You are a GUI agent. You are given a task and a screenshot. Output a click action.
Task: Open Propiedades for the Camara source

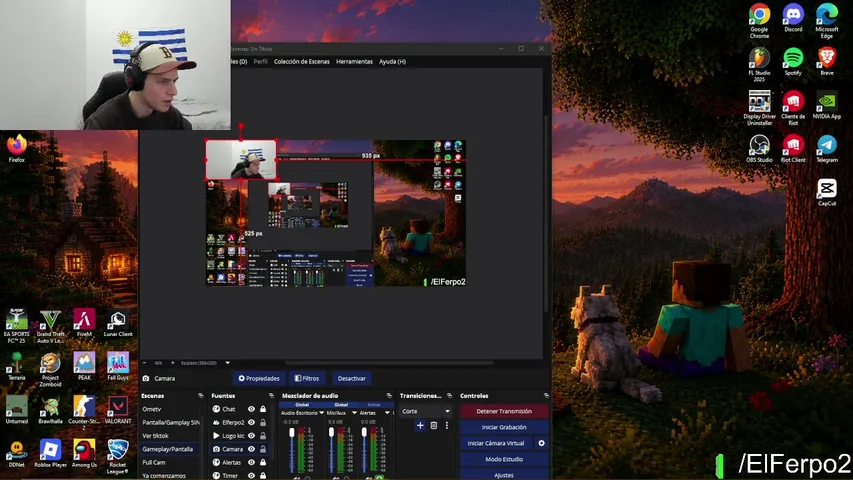pos(258,378)
